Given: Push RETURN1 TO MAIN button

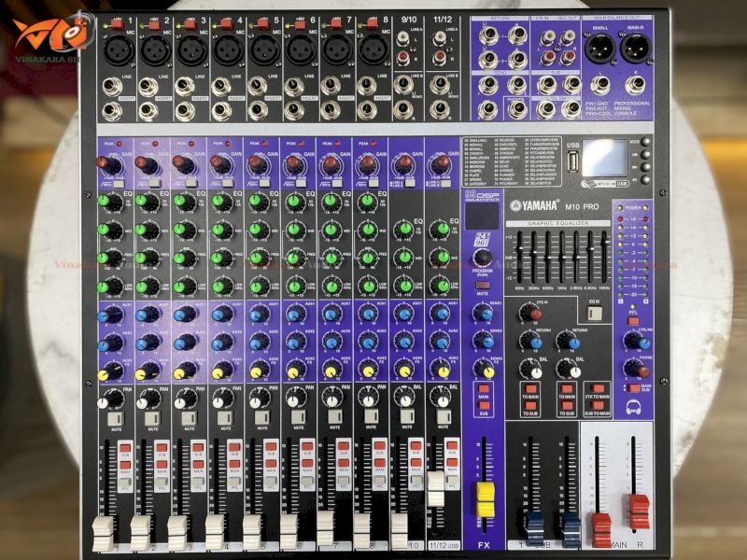Looking at the screenshot, I should click(529, 388).
